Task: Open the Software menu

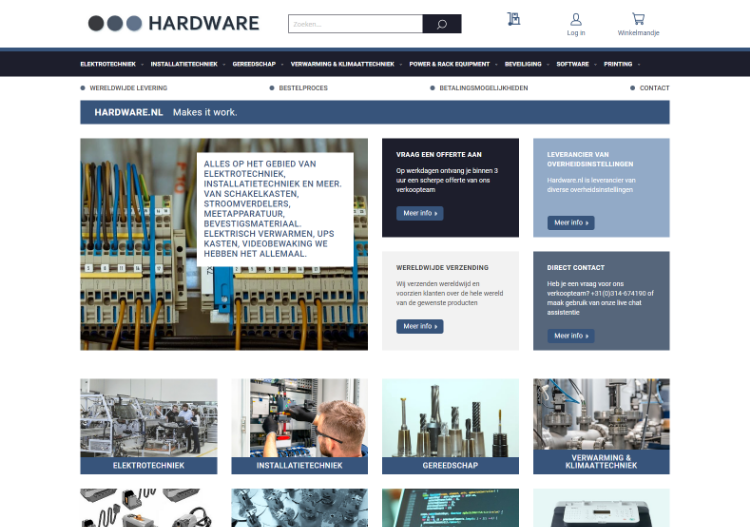Action: (x=573, y=64)
